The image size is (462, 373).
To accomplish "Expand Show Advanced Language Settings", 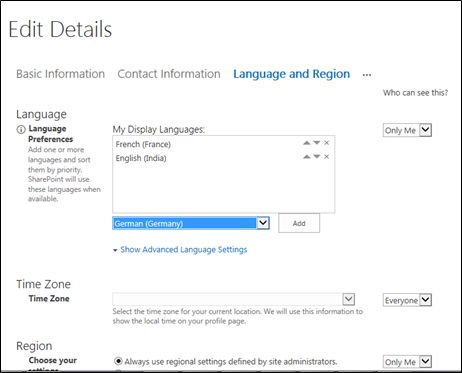I will click(x=183, y=250).
